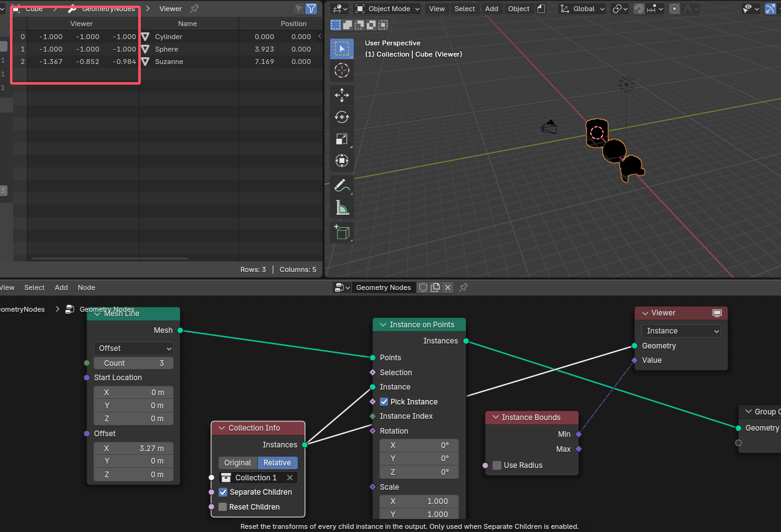Click the Geometry Nodes name field

(x=383, y=287)
